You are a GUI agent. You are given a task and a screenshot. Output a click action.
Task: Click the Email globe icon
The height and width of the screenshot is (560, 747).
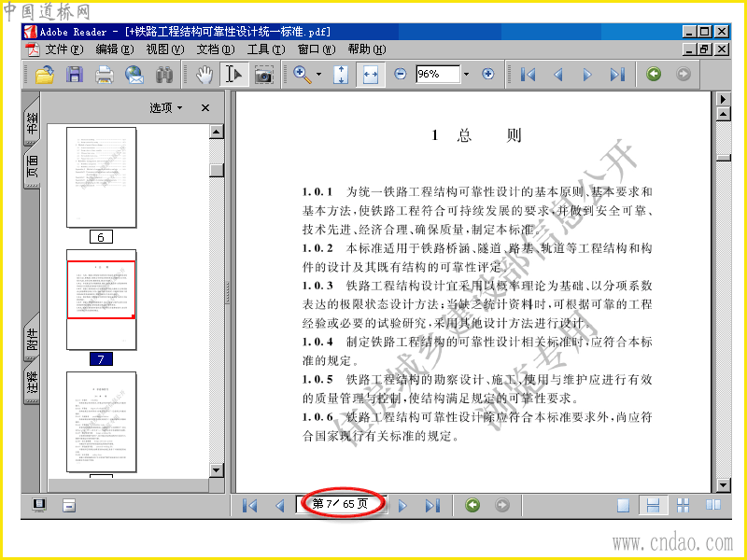pos(134,75)
